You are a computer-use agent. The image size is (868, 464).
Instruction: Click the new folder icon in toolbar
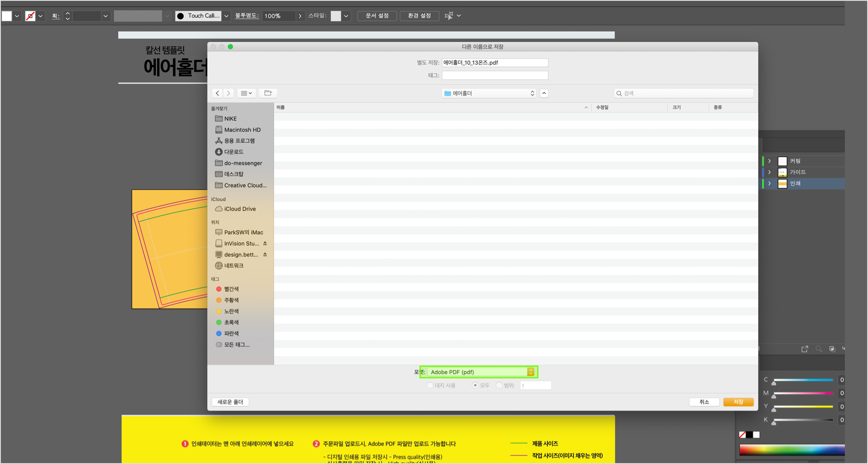click(268, 93)
